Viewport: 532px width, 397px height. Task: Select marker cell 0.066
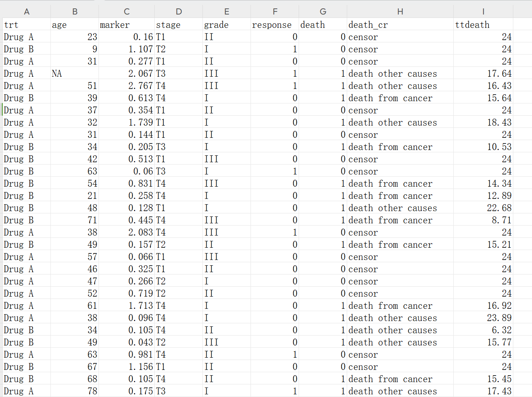click(x=126, y=257)
